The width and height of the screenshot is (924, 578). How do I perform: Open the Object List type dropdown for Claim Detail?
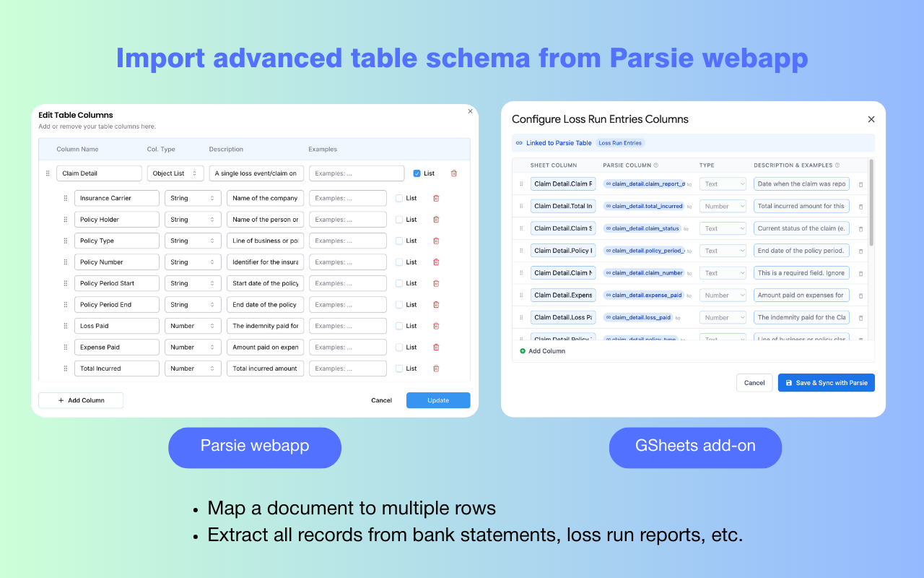(x=175, y=173)
